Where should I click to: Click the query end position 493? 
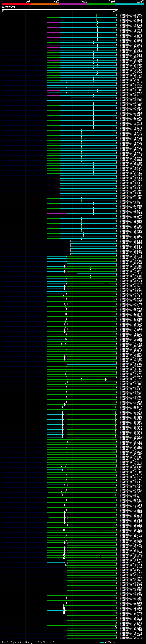pyautogui.click(x=115, y=11)
